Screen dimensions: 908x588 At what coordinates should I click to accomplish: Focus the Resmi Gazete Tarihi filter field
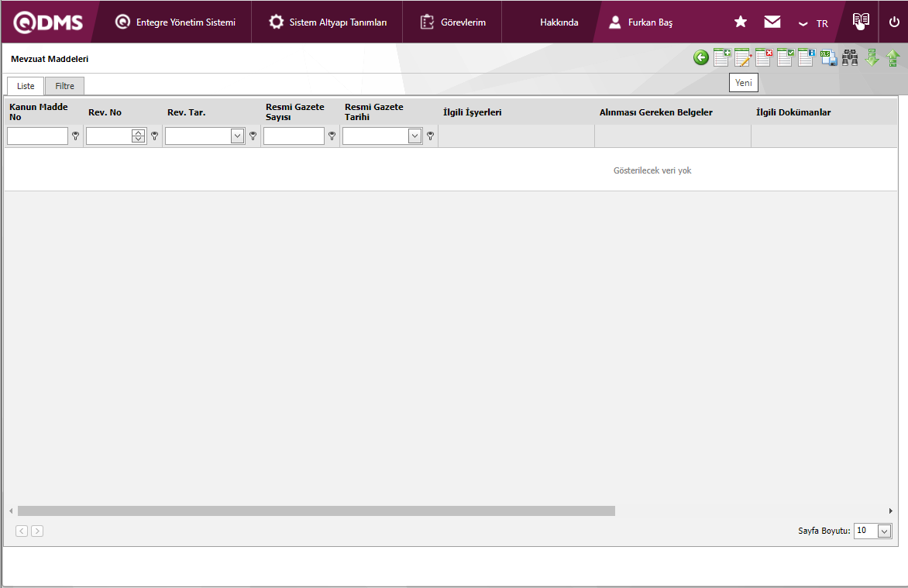click(375, 136)
